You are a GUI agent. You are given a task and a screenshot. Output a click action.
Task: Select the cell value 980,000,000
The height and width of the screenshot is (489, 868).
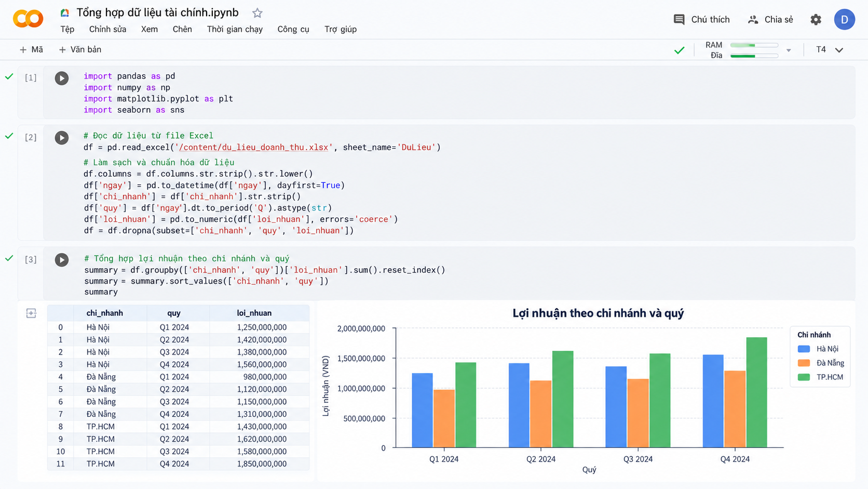265,377
